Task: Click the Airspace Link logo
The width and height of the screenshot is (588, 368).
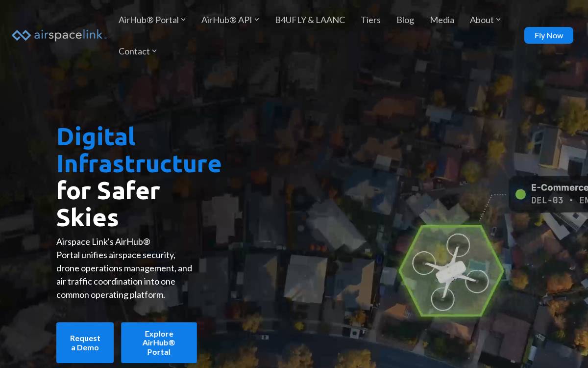Action: tap(59, 35)
